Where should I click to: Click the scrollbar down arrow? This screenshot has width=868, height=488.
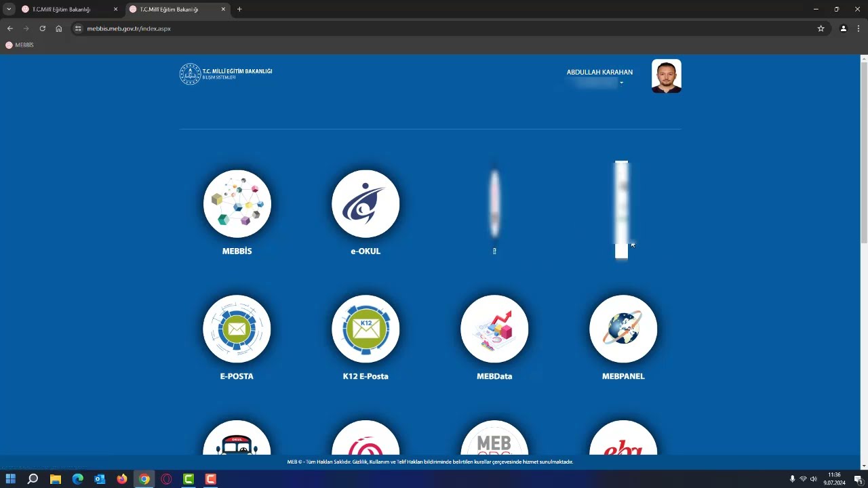pos(864,466)
